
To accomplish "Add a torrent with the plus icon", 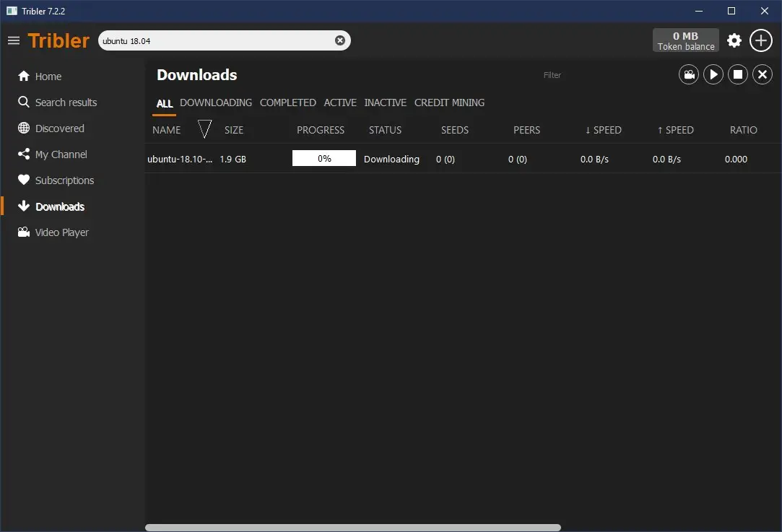I will pos(760,40).
